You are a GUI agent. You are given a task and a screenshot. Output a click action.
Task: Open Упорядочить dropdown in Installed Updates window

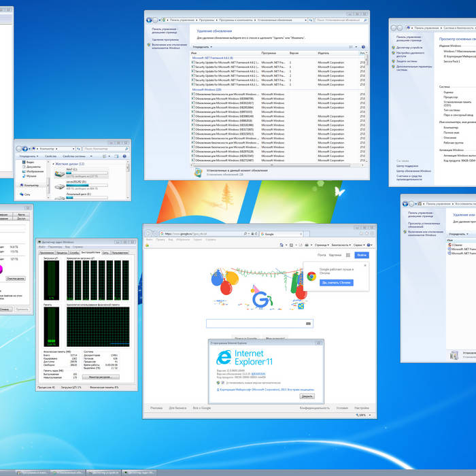[x=202, y=47]
